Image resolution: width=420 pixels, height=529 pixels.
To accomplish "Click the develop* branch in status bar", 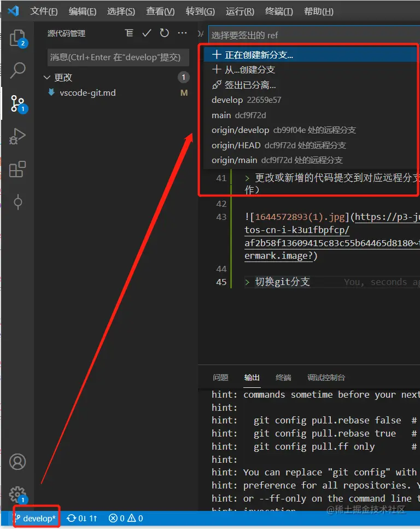I will (x=36, y=518).
